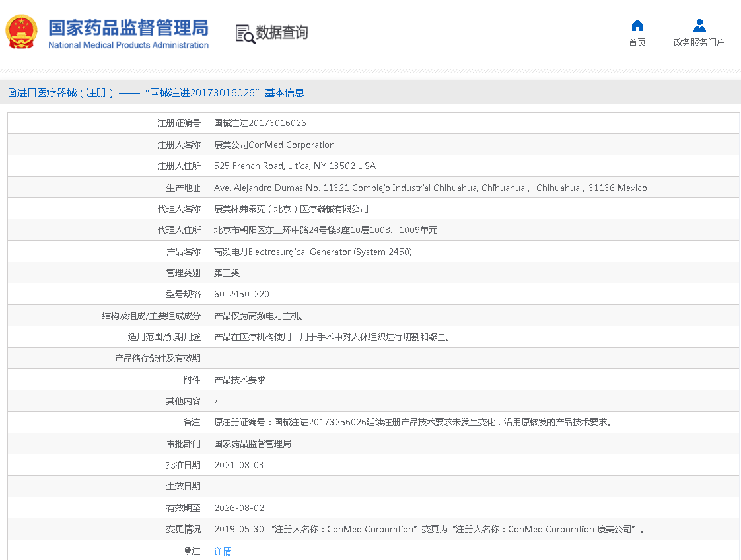741x560 pixels.
Task: Select 康美公司ConMed Corporation cell
Action: (x=274, y=145)
